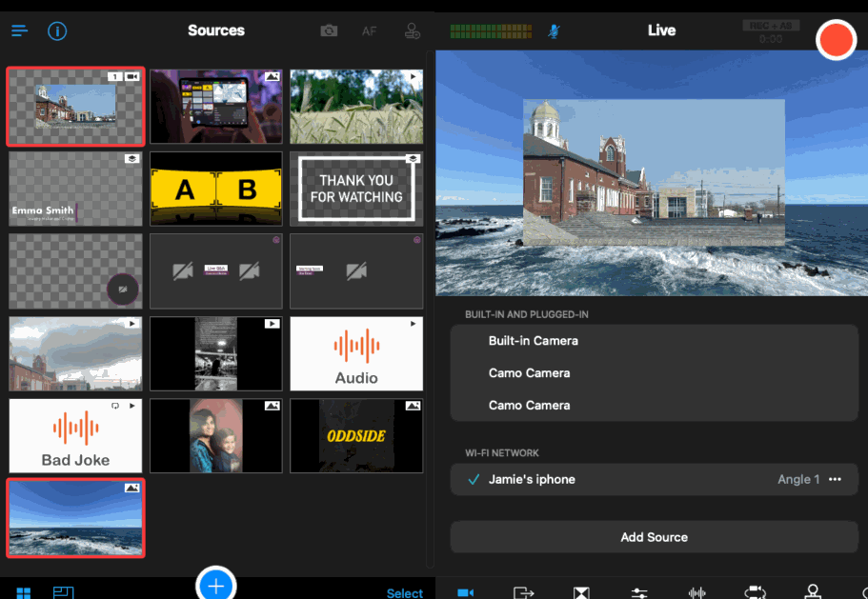Open the hamburger menu in Sources header
Screen dimensions: 868x599
pos(19,30)
